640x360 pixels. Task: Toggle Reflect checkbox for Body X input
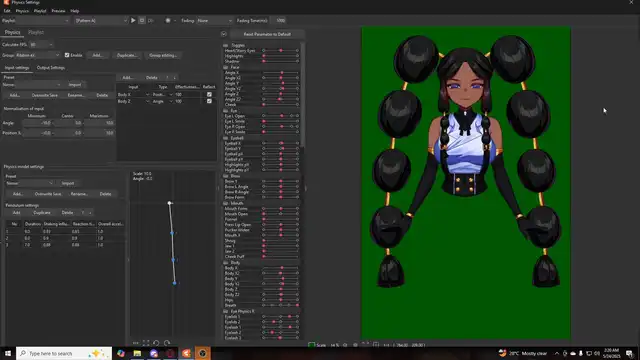coord(209,94)
